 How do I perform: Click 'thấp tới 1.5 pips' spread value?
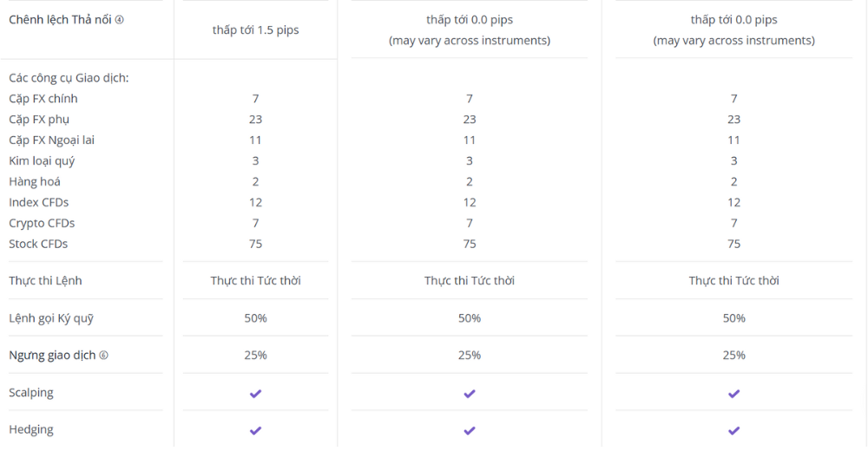coord(255,30)
